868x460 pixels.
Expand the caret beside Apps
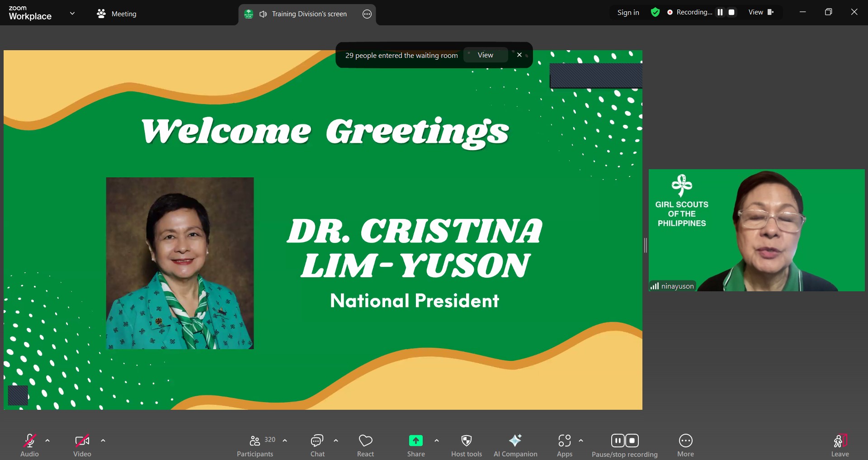point(581,440)
